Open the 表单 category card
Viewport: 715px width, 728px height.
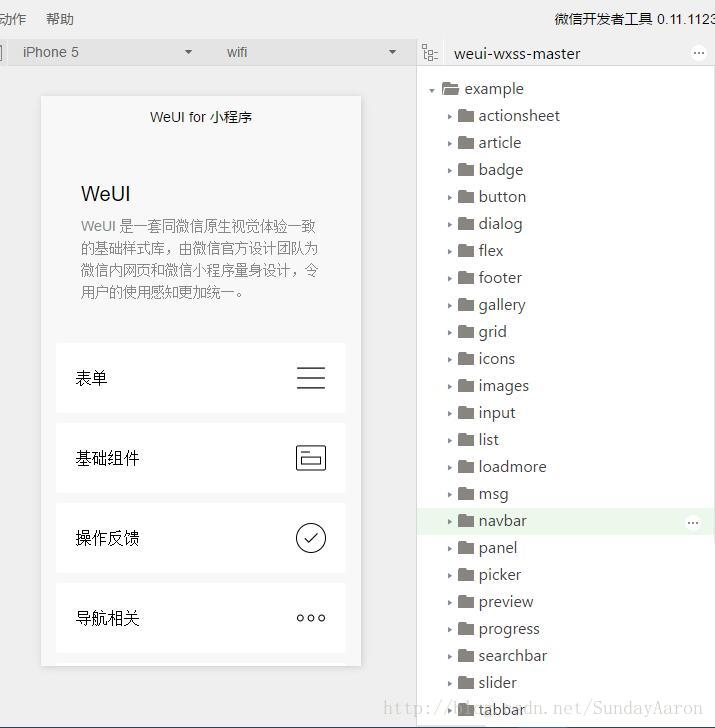[201, 378]
